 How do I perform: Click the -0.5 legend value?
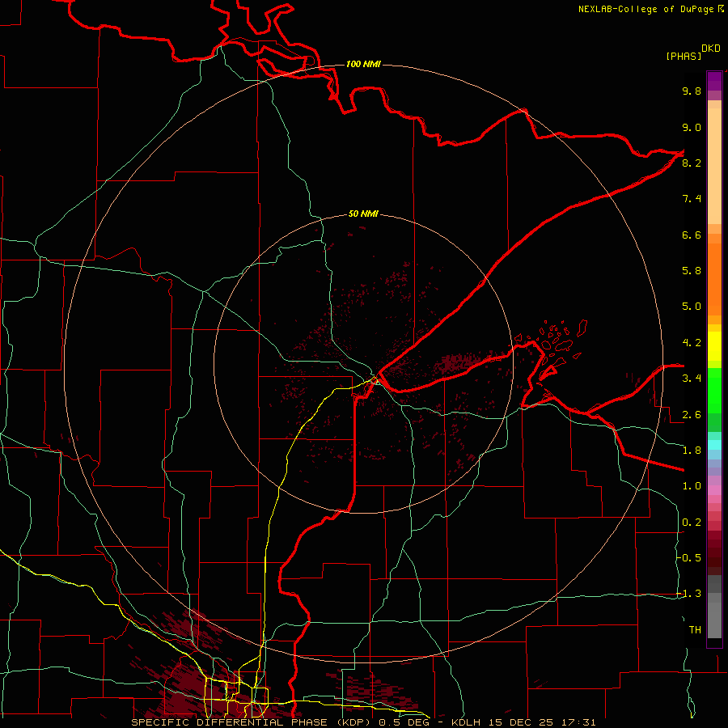click(x=689, y=557)
